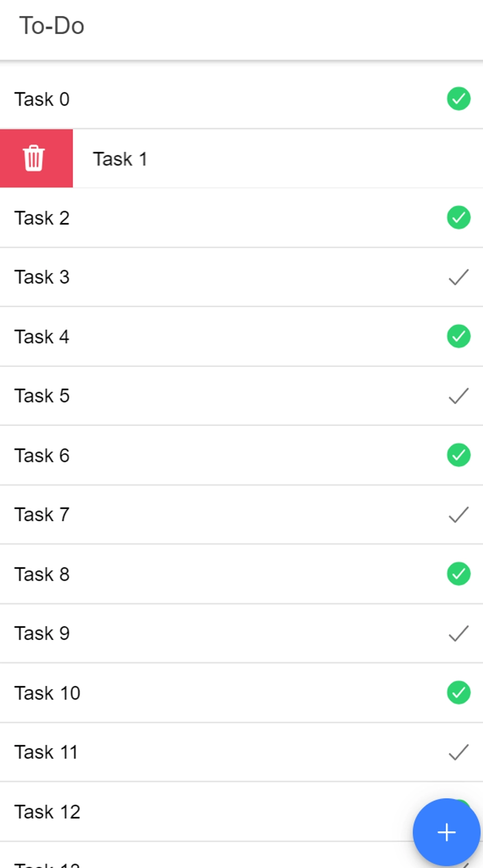Select the Task 1 row label

pos(120,159)
